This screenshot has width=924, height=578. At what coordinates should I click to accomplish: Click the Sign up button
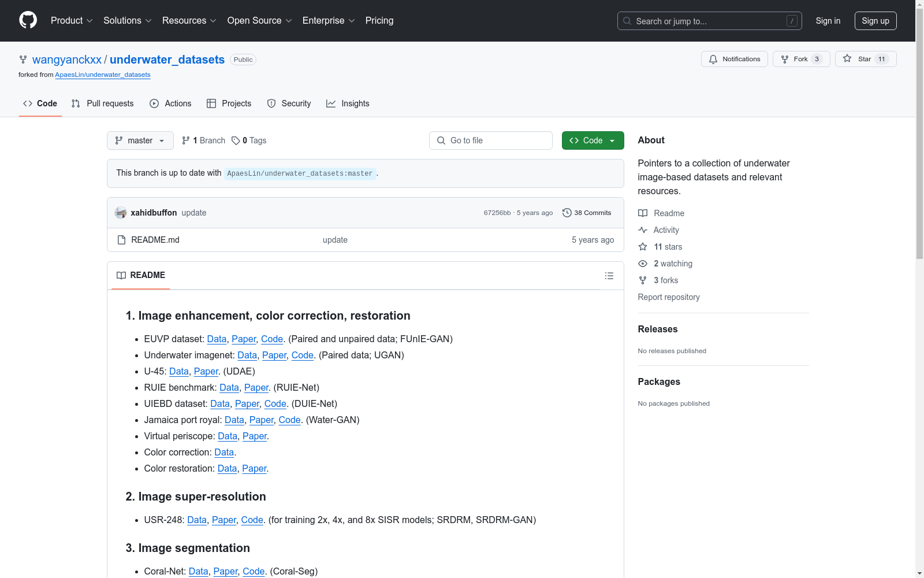tap(875, 21)
